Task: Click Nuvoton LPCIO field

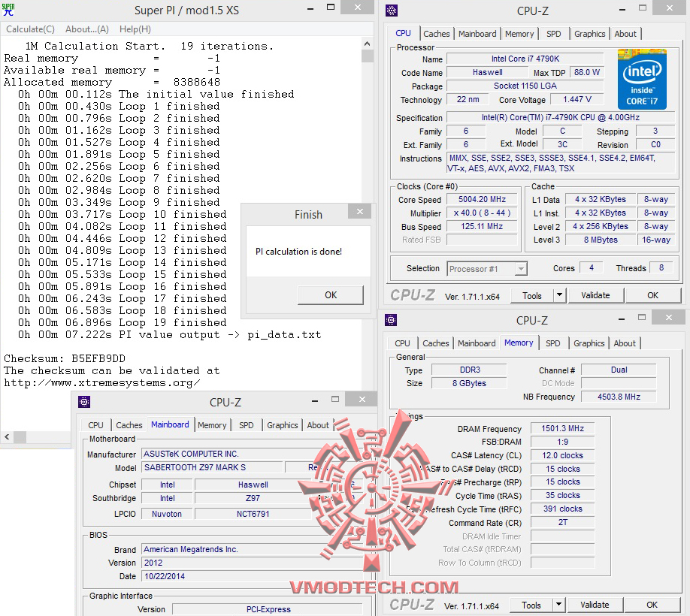Action: (166, 514)
